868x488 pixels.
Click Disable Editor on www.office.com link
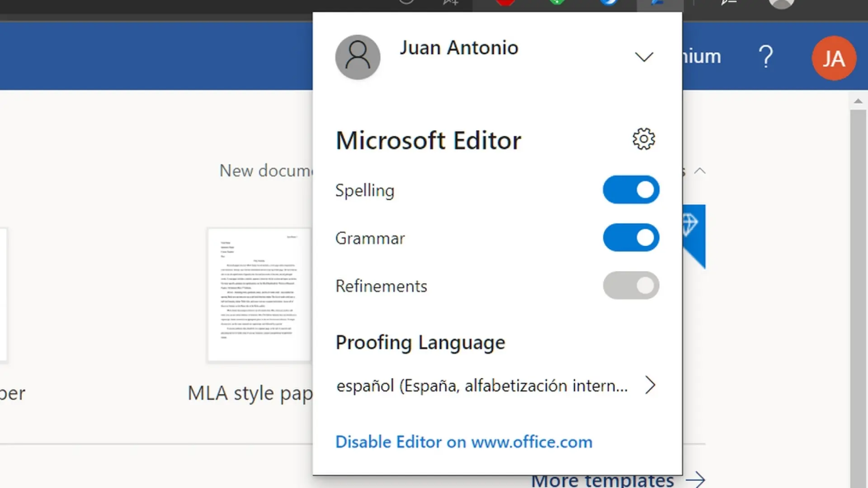[x=464, y=442]
